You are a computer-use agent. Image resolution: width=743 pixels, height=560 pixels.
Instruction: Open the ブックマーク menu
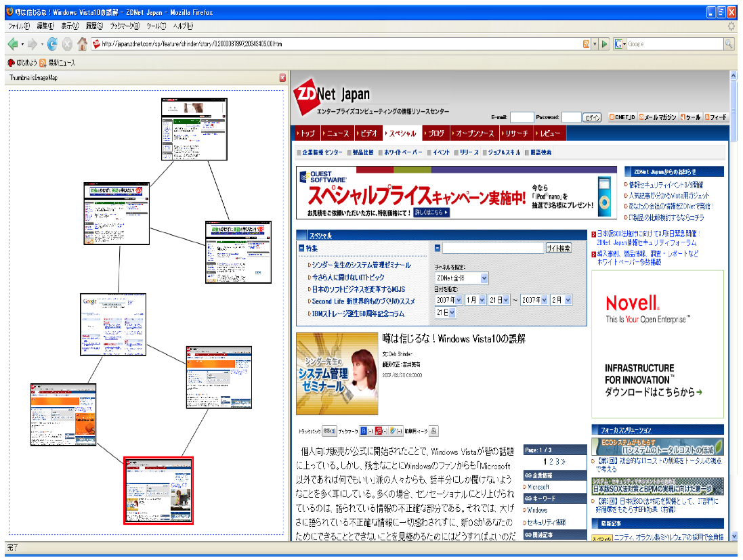[125, 26]
